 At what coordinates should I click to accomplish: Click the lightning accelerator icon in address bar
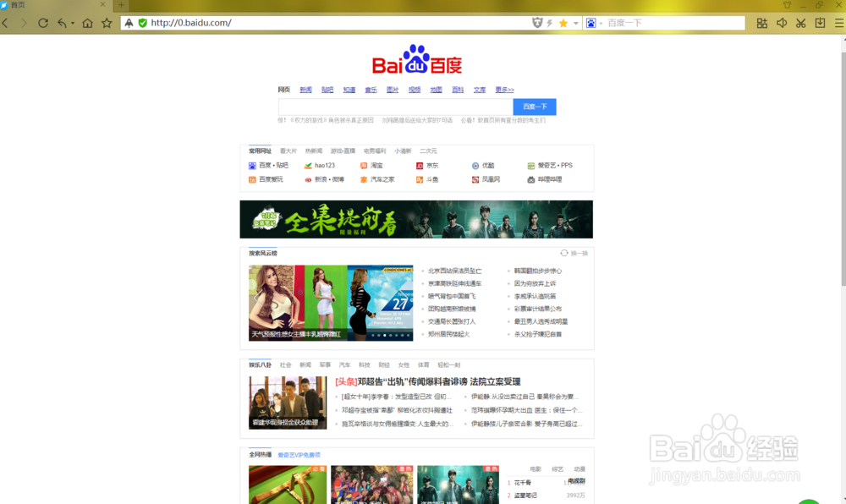(x=548, y=23)
